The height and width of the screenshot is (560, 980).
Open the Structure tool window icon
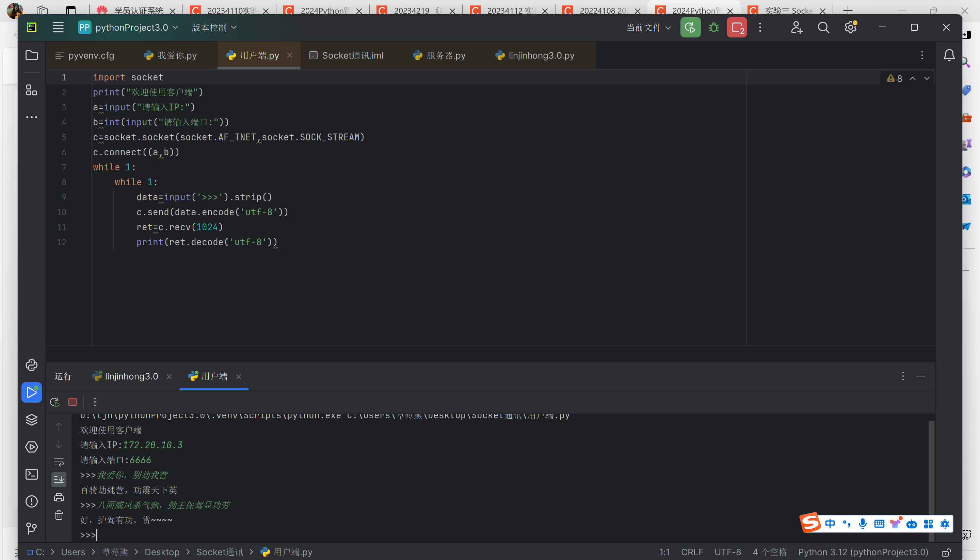point(32,90)
